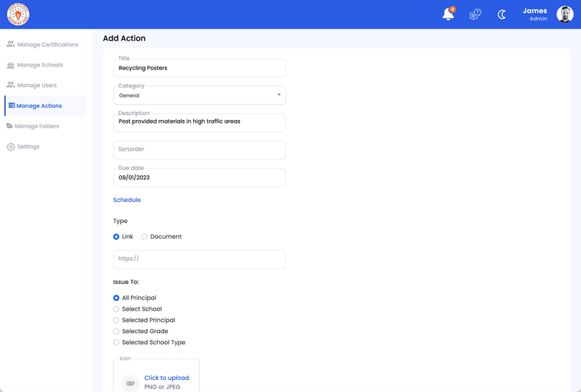Open the Category dropdown arrow

[x=279, y=95]
